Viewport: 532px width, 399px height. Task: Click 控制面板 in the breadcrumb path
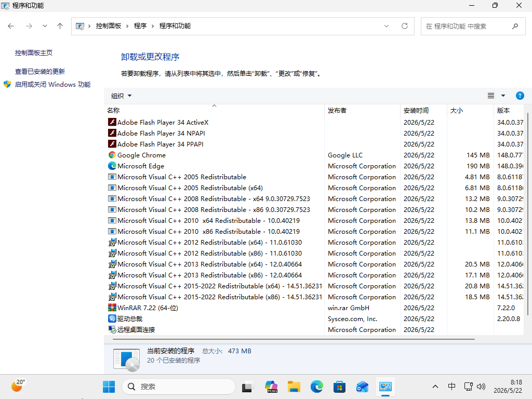109,26
